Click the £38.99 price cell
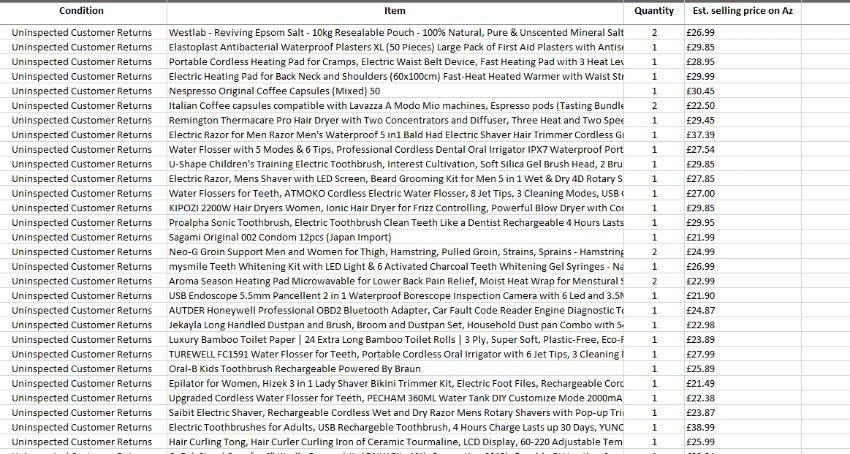The height and width of the screenshot is (454, 850). 700,427
